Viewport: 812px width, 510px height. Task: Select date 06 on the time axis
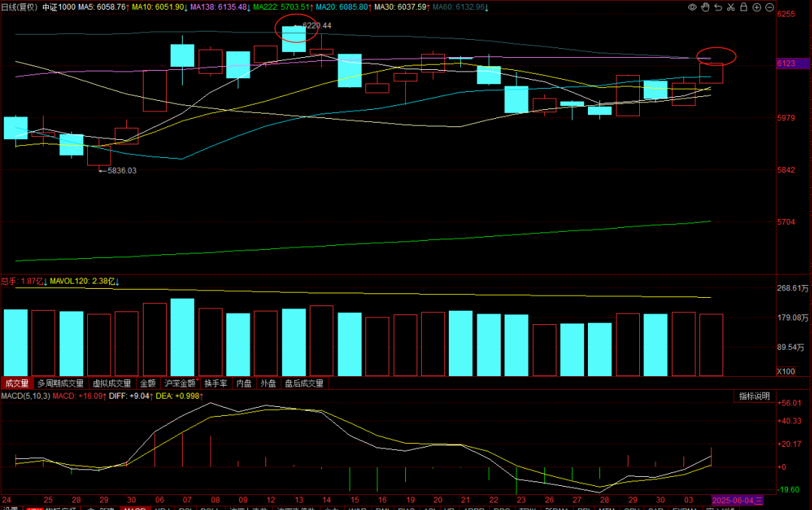pyautogui.click(x=159, y=500)
